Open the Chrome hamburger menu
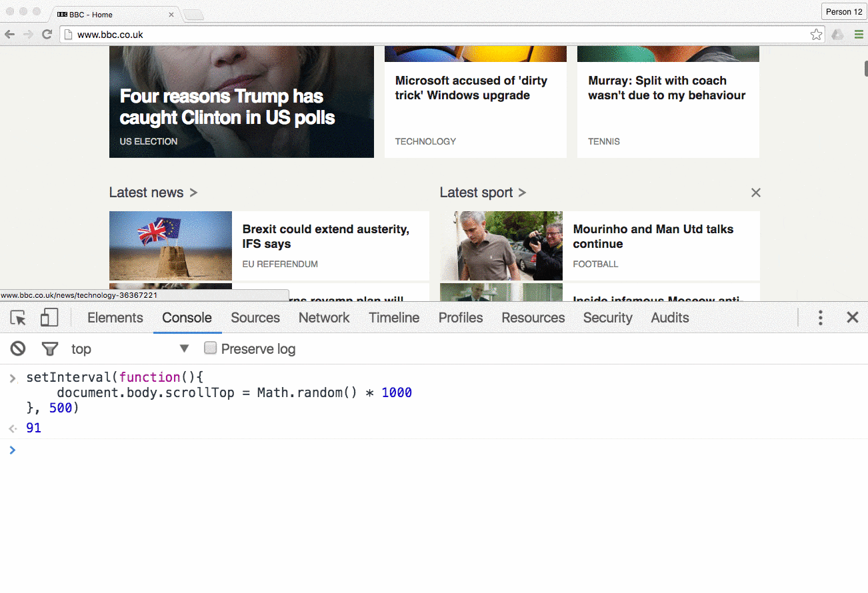This screenshot has height=593, width=868. coord(859,35)
